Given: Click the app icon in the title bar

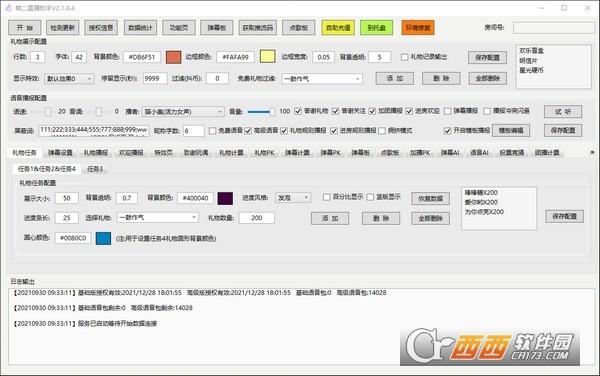Looking at the screenshot, I should pyautogui.click(x=8, y=8).
